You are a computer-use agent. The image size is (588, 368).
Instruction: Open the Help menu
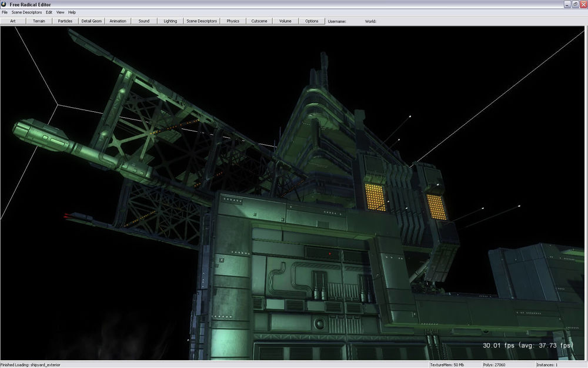pos(72,12)
